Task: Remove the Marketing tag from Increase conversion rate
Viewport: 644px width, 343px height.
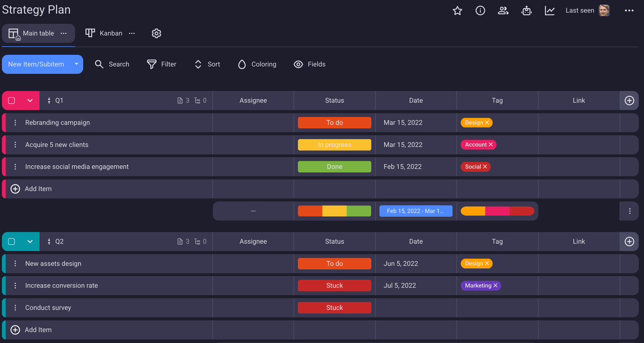Action: pyautogui.click(x=495, y=286)
